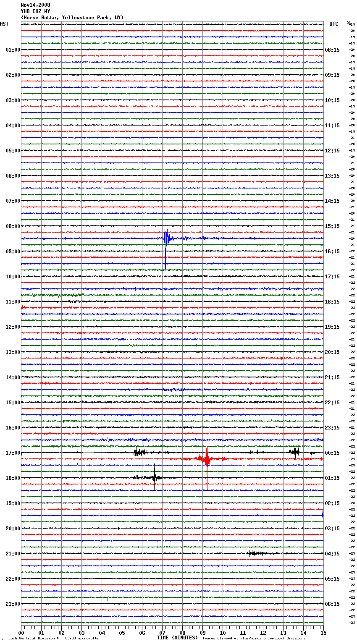The height and width of the screenshot is (644, 357).
Task: Select the 12:00 MST row label
Action: point(13,327)
